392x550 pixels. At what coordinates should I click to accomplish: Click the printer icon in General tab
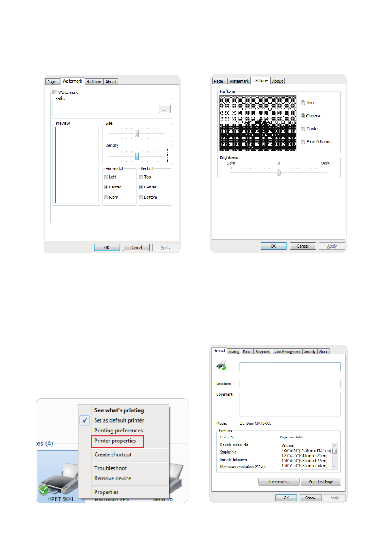tap(222, 367)
